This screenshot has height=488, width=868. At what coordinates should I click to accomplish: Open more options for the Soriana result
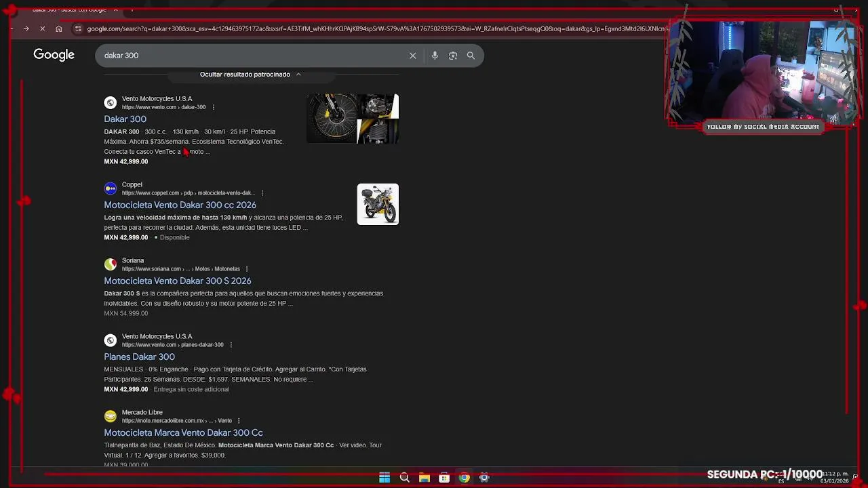[246, 269]
